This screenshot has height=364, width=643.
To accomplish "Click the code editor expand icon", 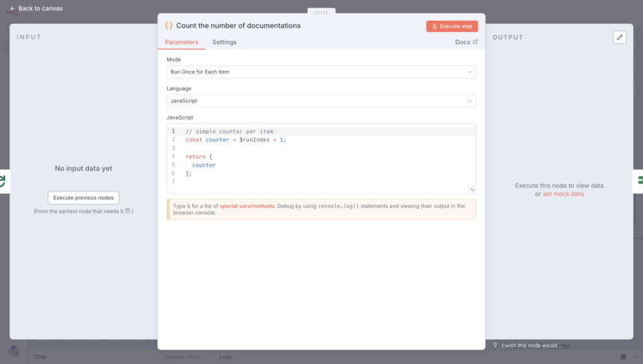I will coord(472,190).
